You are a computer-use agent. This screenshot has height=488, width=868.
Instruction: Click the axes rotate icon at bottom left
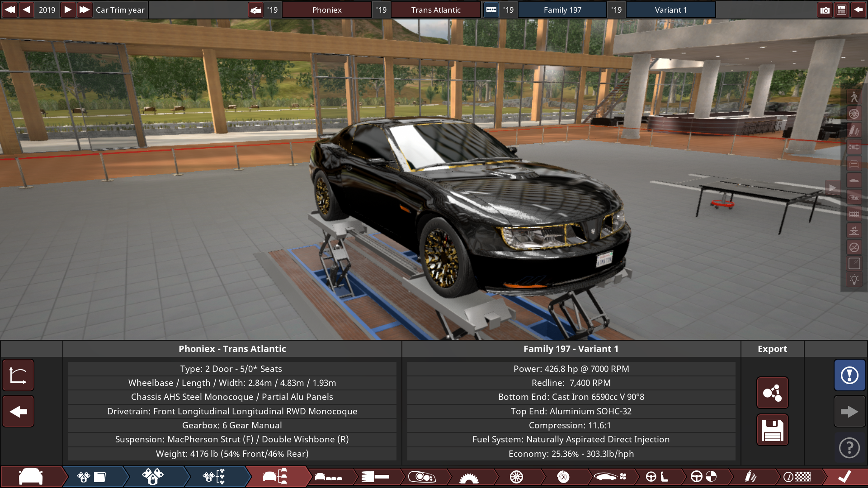(x=18, y=375)
